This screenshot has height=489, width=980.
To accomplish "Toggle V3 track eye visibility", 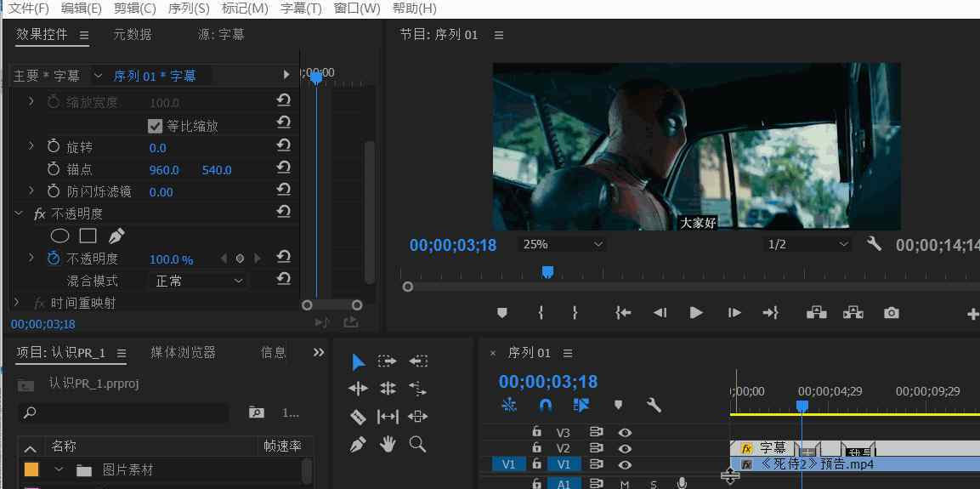I will (x=625, y=432).
